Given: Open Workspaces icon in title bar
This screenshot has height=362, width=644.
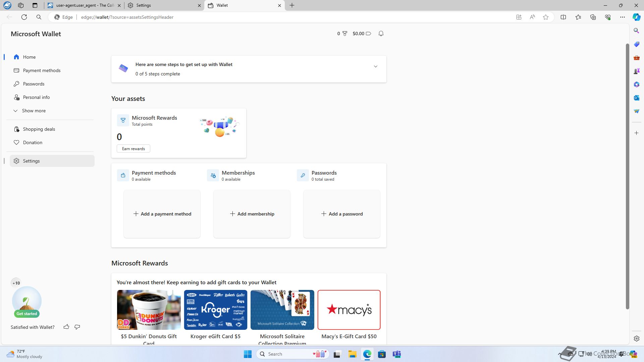Looking at the screenshot, I should (x=21, y=5).
